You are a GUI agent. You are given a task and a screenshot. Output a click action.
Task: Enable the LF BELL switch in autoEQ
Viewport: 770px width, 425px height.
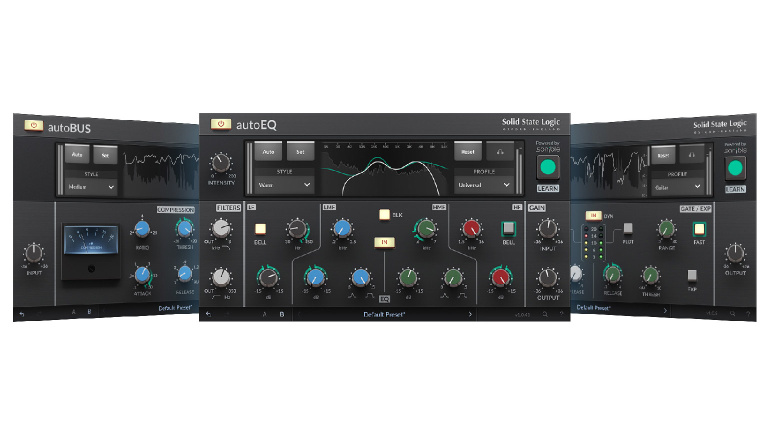pos(259,229)
